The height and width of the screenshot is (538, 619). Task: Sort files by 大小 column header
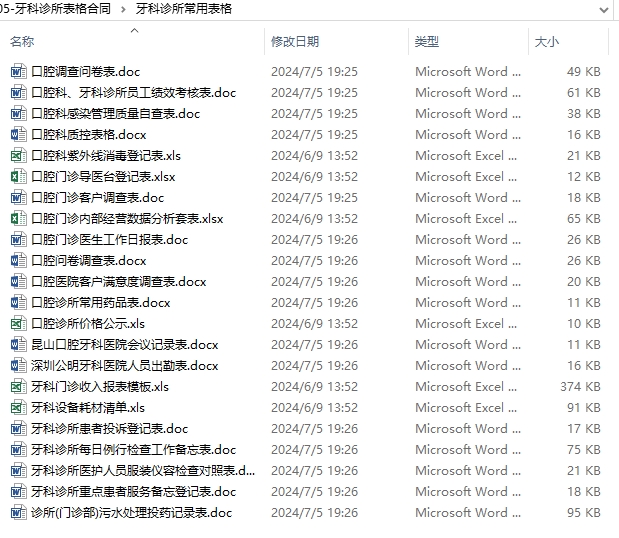point(547,42)
